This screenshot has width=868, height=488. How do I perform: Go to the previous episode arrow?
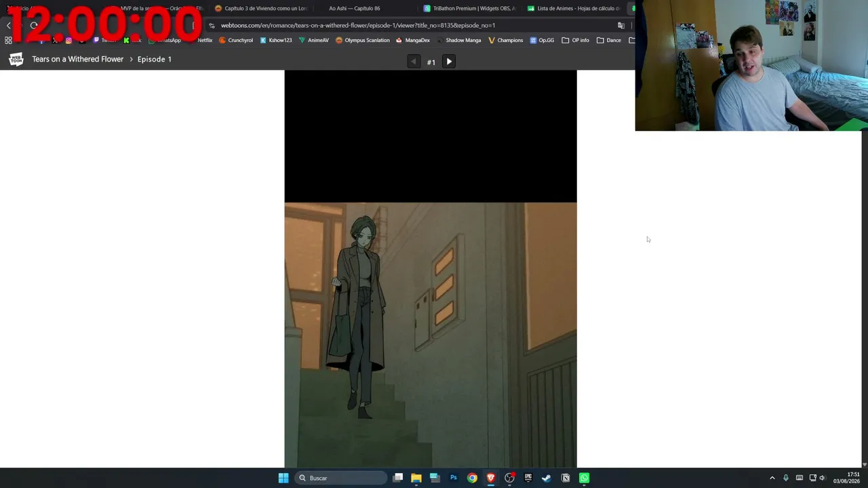[x=414, y=62]
